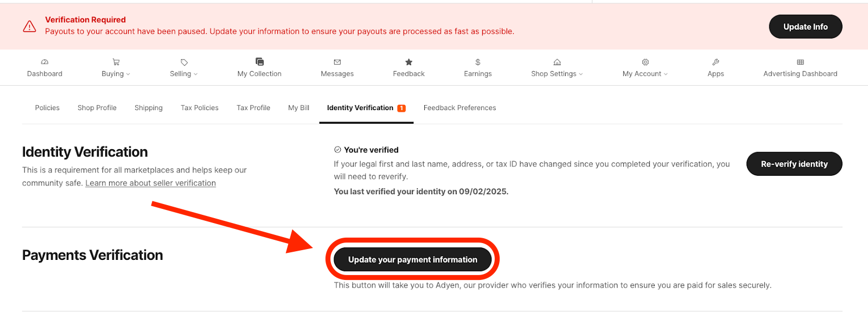Click the Buying cart icon
The width and height of the screenshot is (868, 325).
point(116,62)
